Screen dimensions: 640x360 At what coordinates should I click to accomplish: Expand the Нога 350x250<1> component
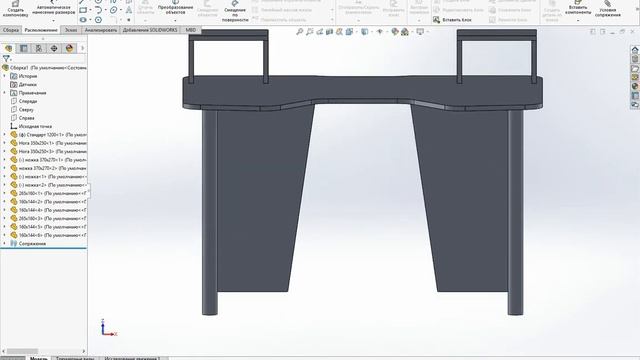tap(4, 143)
